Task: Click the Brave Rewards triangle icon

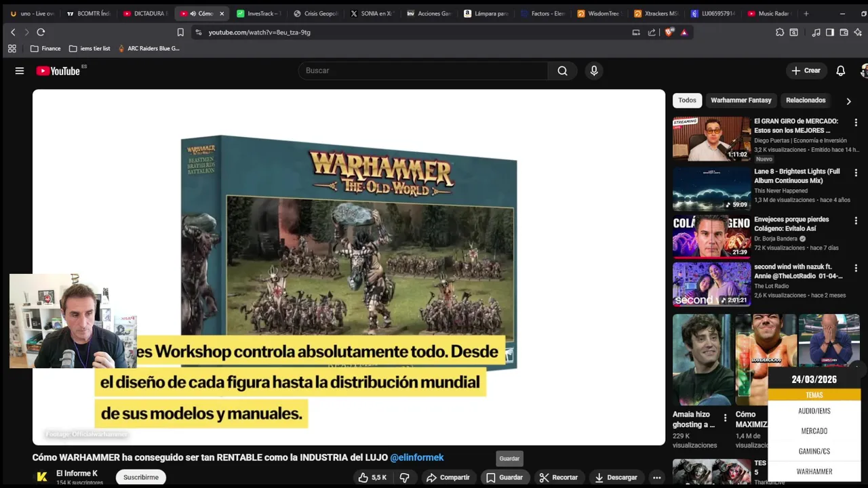Action: (x=684, y=32)
